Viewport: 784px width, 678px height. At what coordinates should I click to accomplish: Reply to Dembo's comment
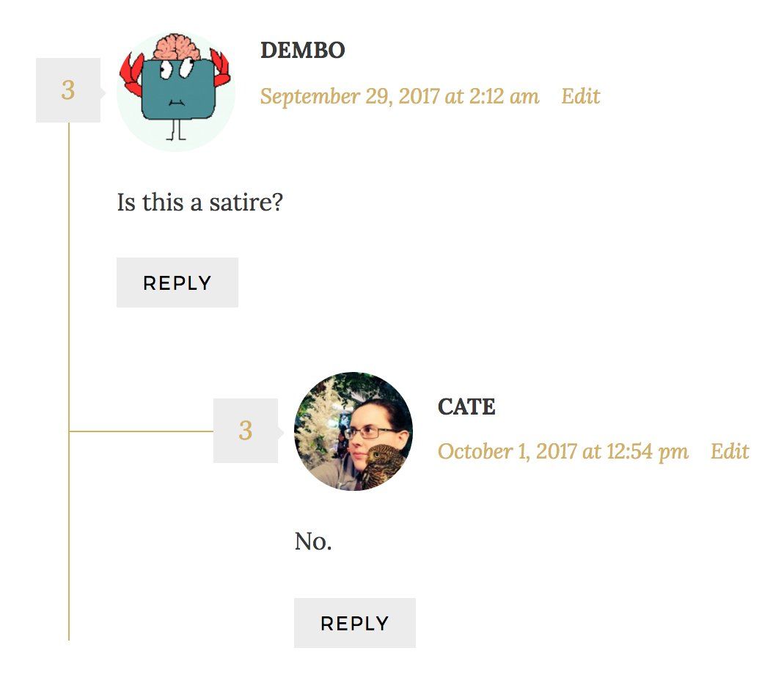[177, 282]
